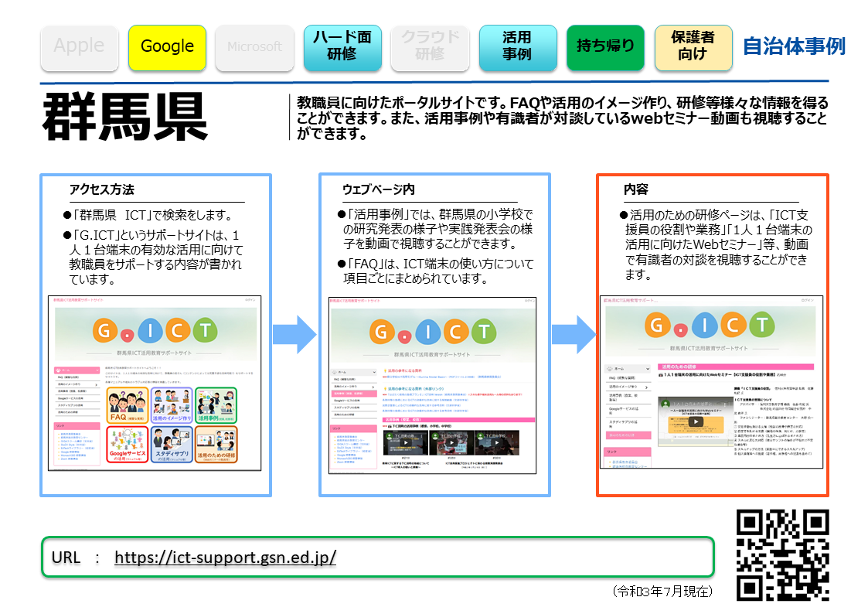
Task: Click G.ICT logo in アクセス方法 screenshot
Action: click(155, 330)
